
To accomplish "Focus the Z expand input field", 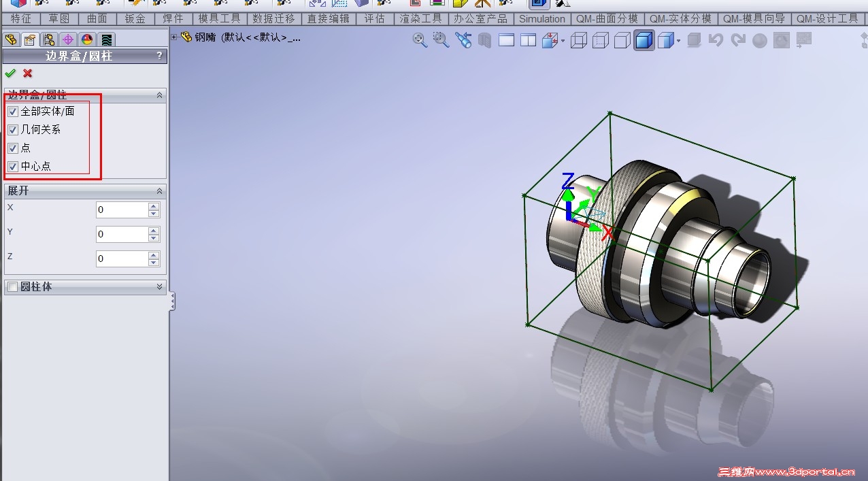I will (x=122, y=259).
